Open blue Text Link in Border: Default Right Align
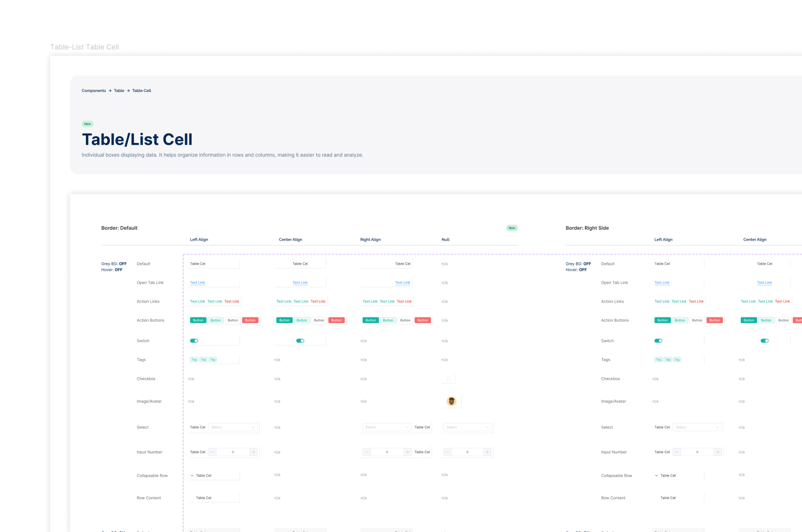This screenshot has width=802, height=532. click(x=403, y=283)
